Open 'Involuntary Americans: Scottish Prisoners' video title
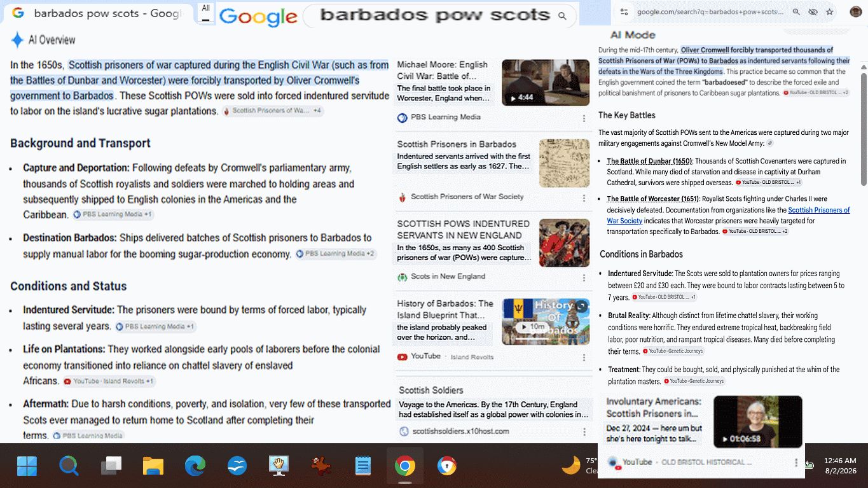 (654, 407)
